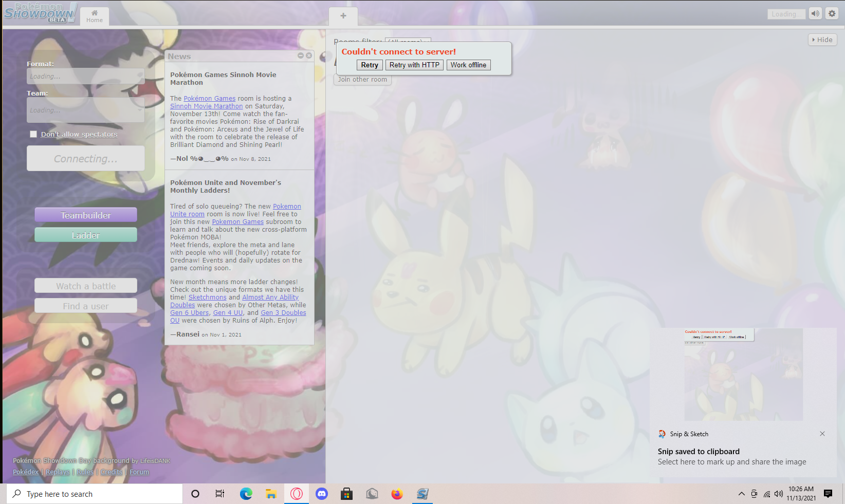845x504 pixels.
Task: Open the Replays footer link
Action: 58,472
